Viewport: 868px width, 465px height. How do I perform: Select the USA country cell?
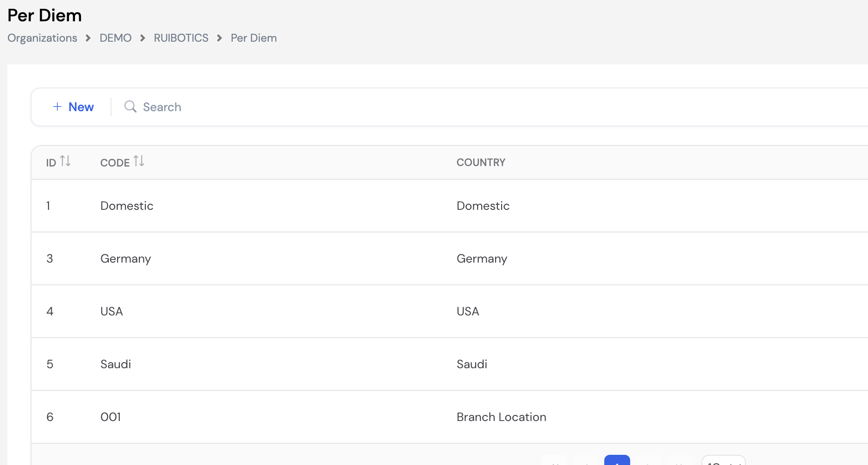coord(468,311)
